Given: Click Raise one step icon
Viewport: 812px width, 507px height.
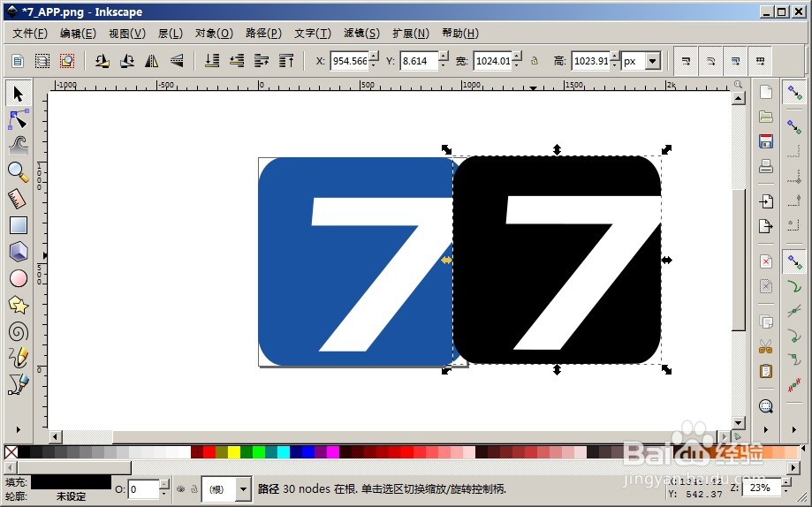Looking at the screenshot, I should [262, 61].
